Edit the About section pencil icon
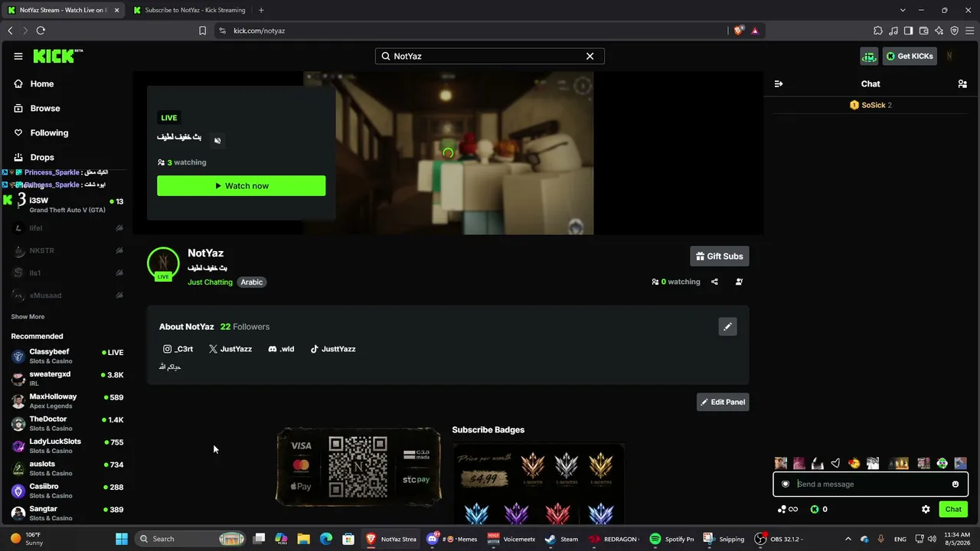This screenshot has height=551, width=980. (x=727, y=327)
